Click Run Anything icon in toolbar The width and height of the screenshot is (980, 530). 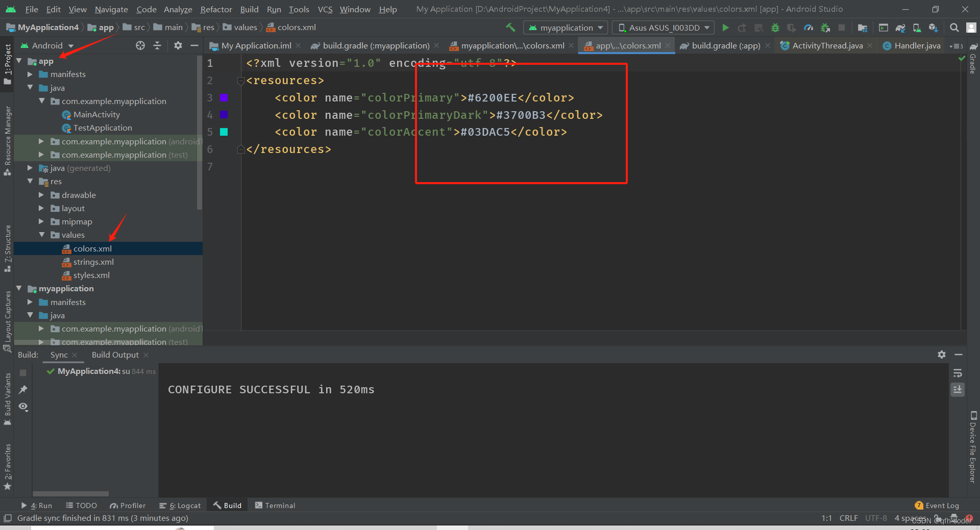click(884, 28)
